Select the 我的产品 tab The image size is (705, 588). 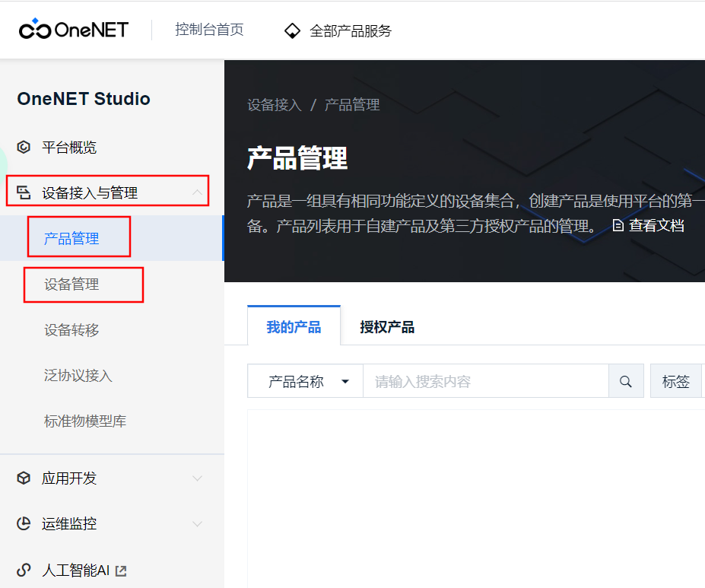294,325
